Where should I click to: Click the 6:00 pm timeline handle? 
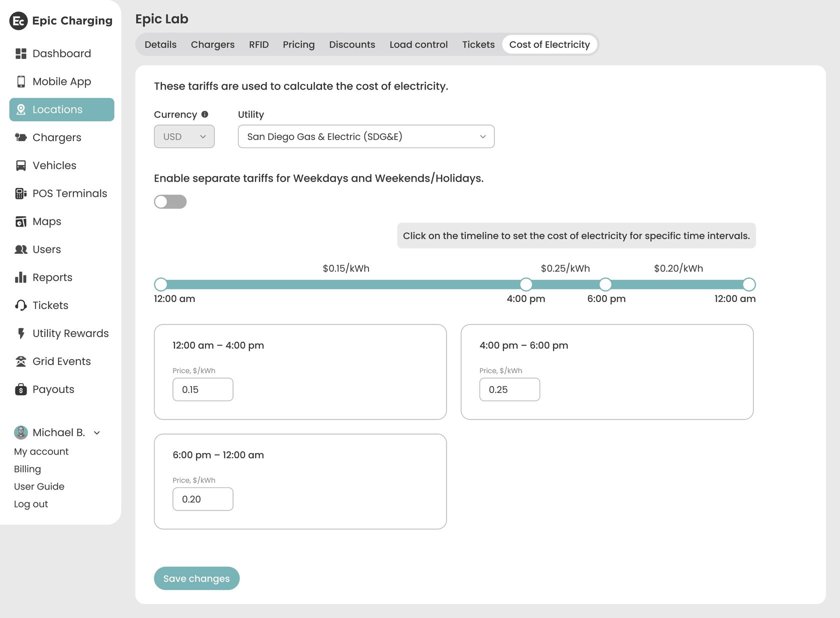tap(605, 284)
